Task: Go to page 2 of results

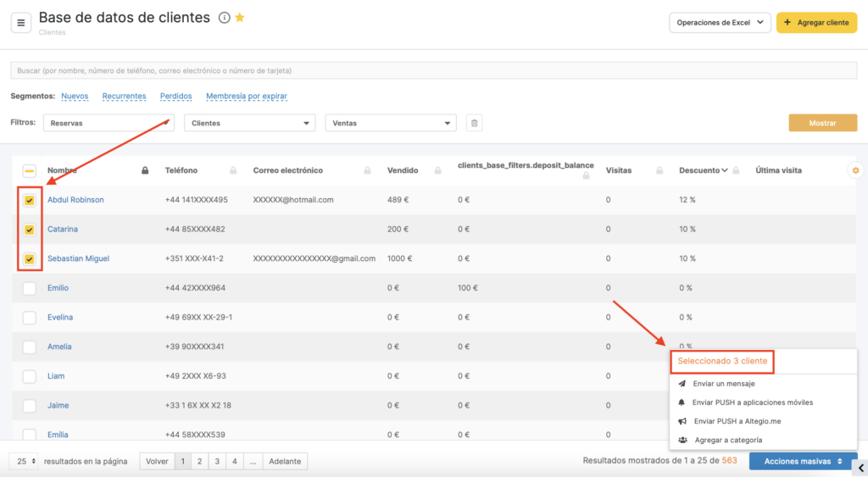Action: 200,462
